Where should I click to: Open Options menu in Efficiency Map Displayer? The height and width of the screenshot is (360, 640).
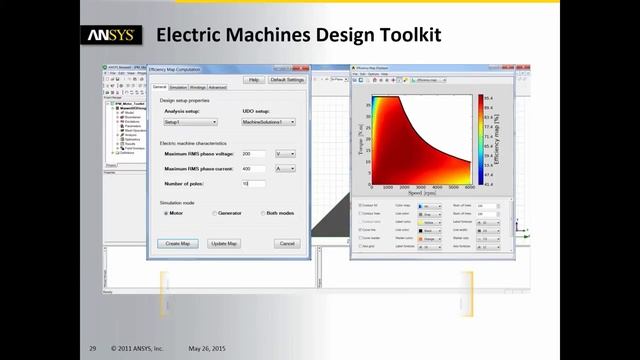coord(373,74)
